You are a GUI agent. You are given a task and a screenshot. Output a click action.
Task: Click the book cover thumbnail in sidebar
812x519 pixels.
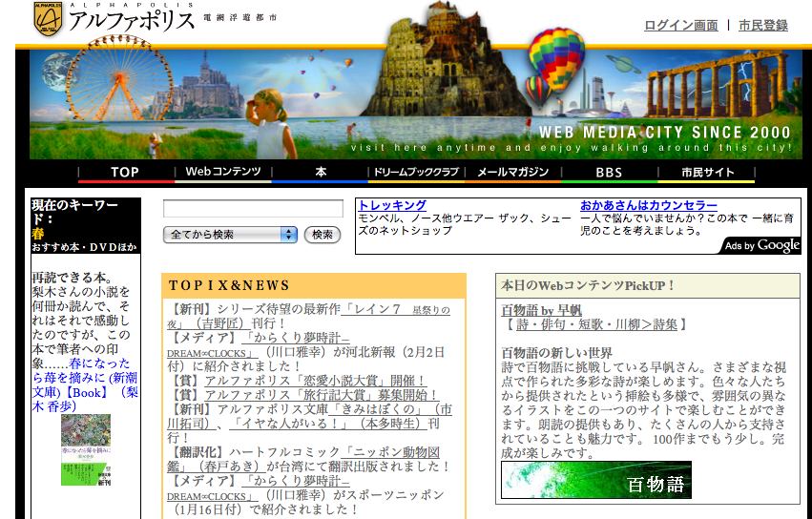[x=86, y=450]
